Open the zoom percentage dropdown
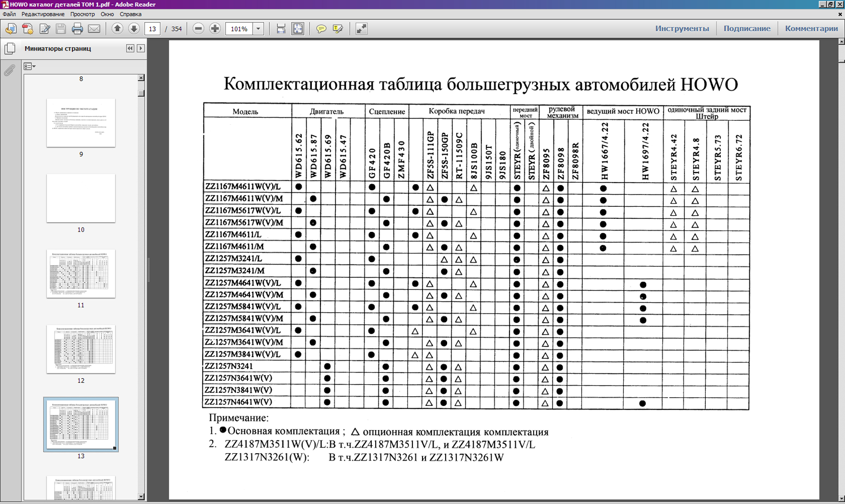Screen dimensions: 845x504 (258, 29)
